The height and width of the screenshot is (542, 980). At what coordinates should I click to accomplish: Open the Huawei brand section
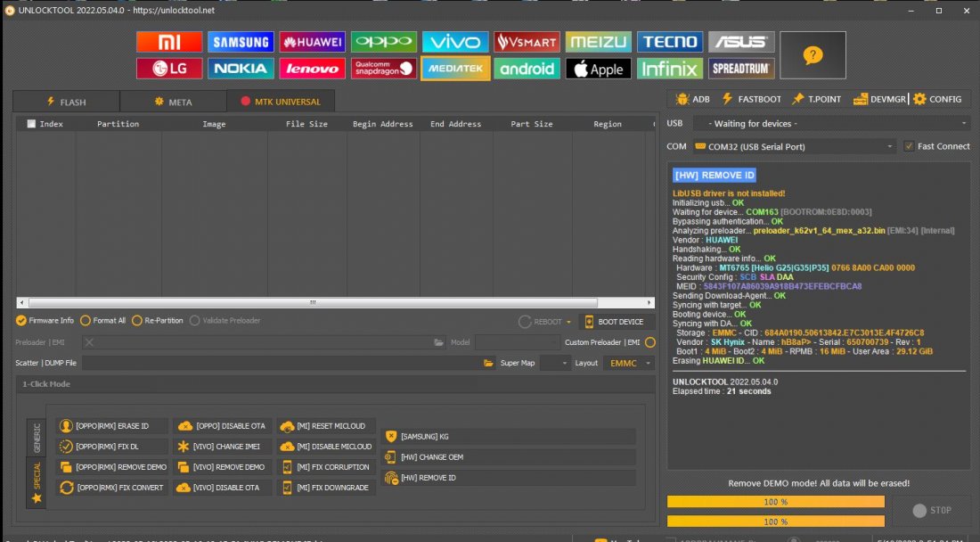pos(313,42)
